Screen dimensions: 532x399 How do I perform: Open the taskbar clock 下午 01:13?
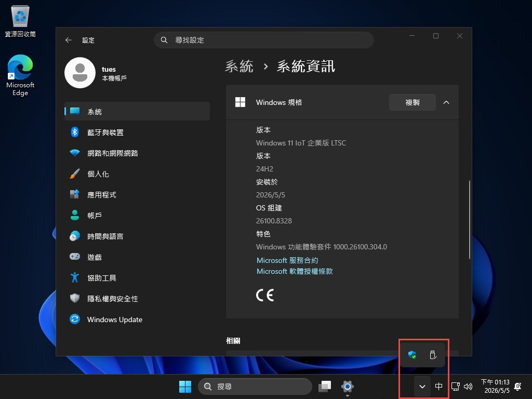click(495, 387)
